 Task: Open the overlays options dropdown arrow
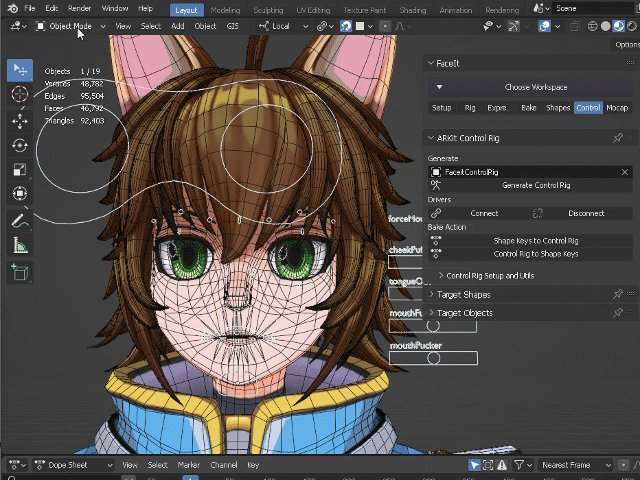[557, 26]
